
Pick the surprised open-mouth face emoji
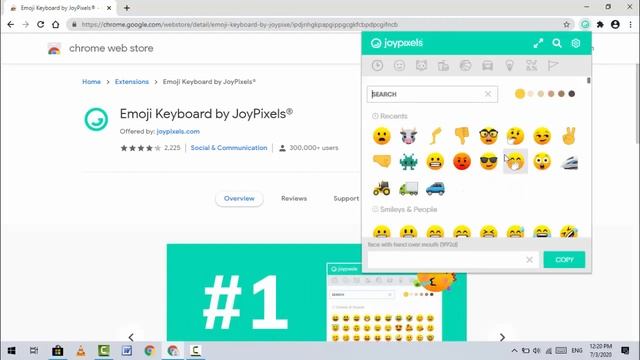[x=382, y=136]
